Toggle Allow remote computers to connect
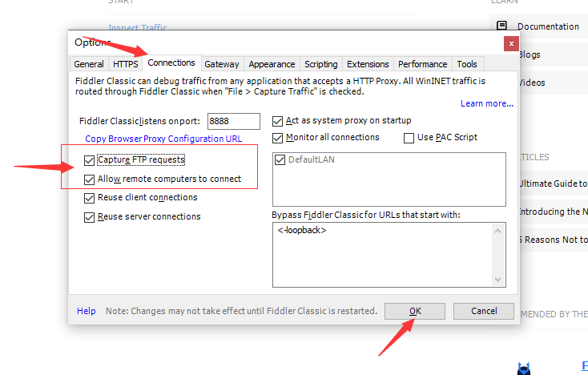This screenshot has width=588, height=375. tap(89, 179)
